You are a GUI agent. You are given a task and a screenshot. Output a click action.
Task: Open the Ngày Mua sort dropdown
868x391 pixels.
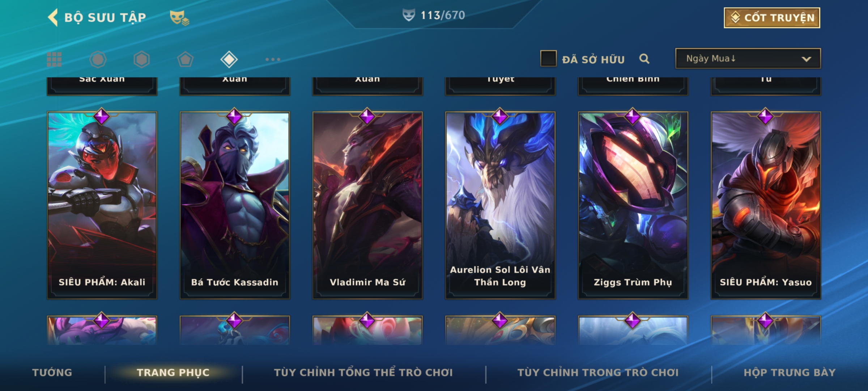pos(748,58)
